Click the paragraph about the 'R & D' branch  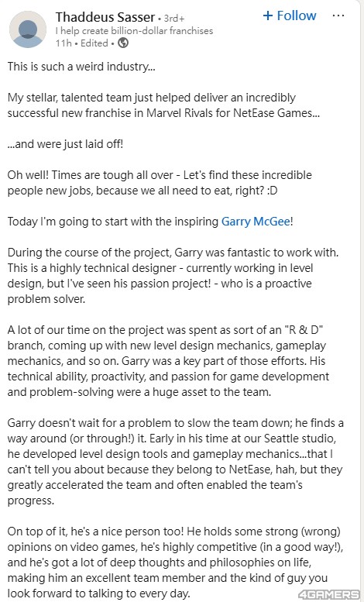click(x=168, y=361)
